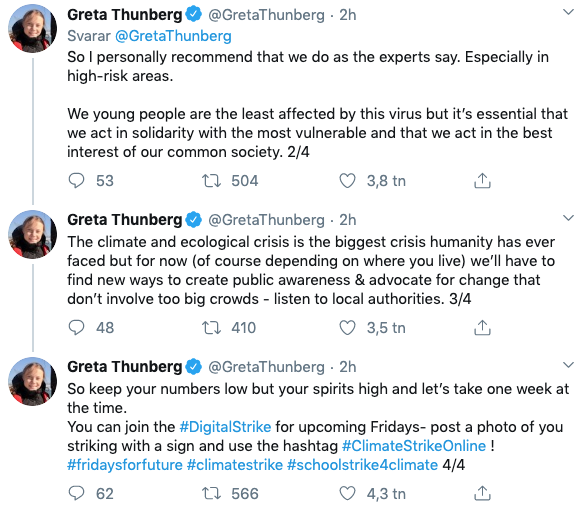Like the tweet with 3,5 tn likes
The height and width of the screenshot is (510, 580).
pos(347,328)
